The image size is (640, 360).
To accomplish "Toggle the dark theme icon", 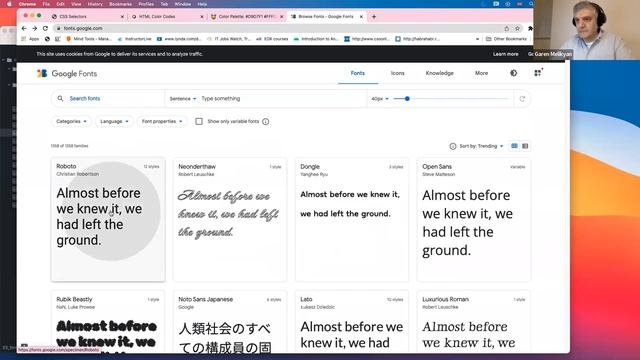I will click(x=513, y=73).
